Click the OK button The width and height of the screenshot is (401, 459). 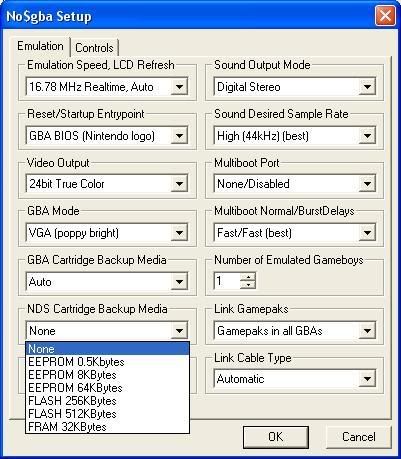[276, 437]
